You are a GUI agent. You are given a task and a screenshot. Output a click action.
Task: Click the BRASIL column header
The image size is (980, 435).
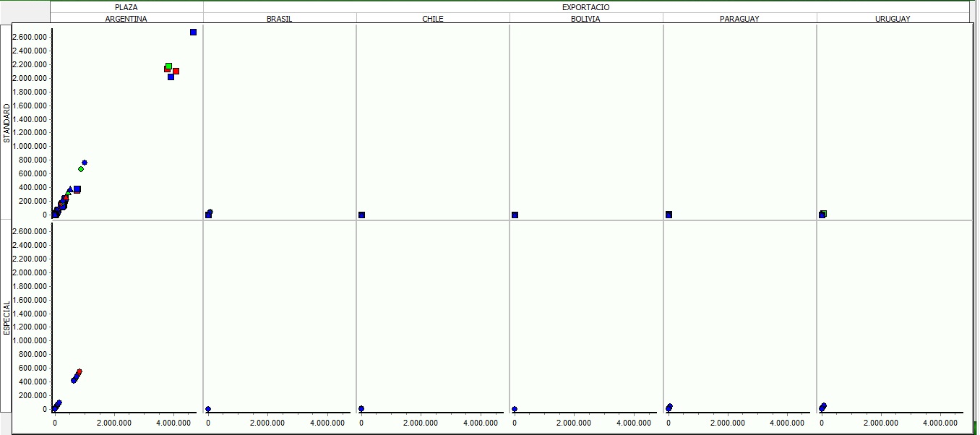280,19
